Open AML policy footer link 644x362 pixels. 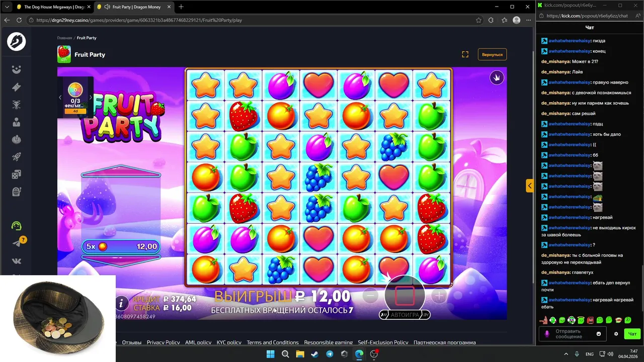pyautogui.click(x=198, y=342)
